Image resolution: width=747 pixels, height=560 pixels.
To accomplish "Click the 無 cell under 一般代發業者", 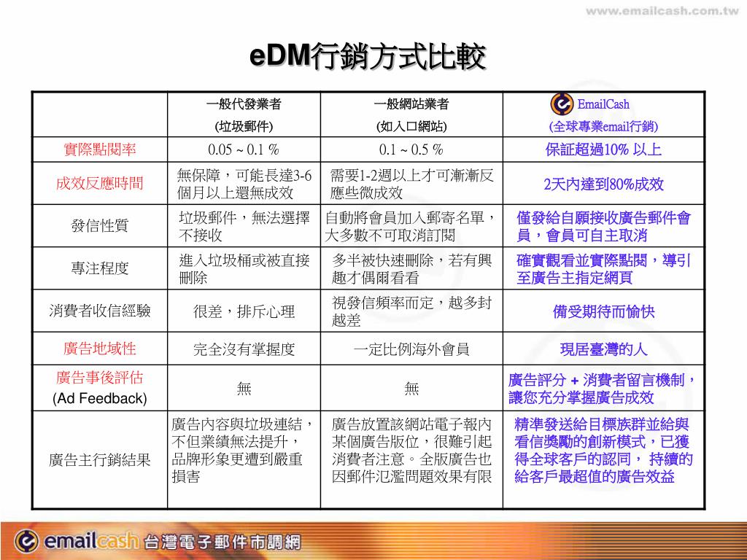I will (x=244, y=389).
